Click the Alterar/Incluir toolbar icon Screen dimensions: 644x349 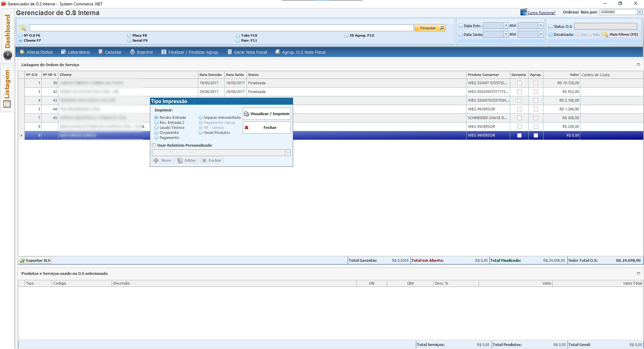click(22, 52)
